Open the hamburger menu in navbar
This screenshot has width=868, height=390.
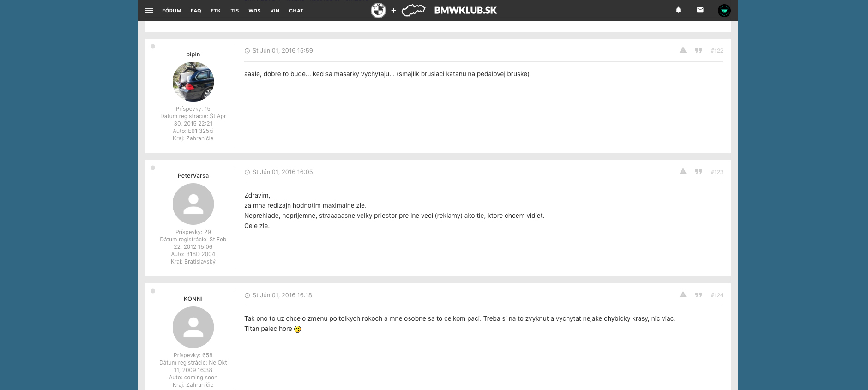click(149, 11)
